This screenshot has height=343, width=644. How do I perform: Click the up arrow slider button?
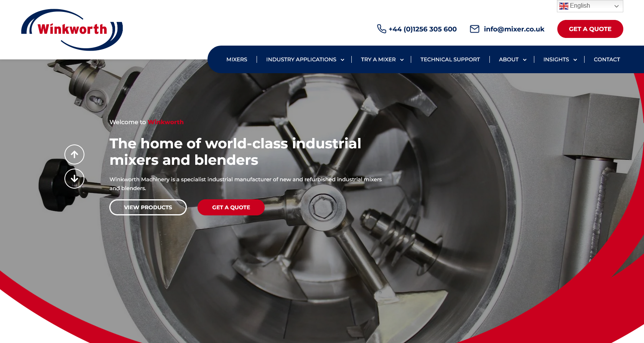pos(74,154)
